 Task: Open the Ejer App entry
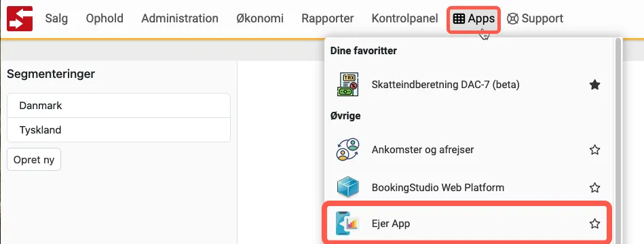[466, 224]
